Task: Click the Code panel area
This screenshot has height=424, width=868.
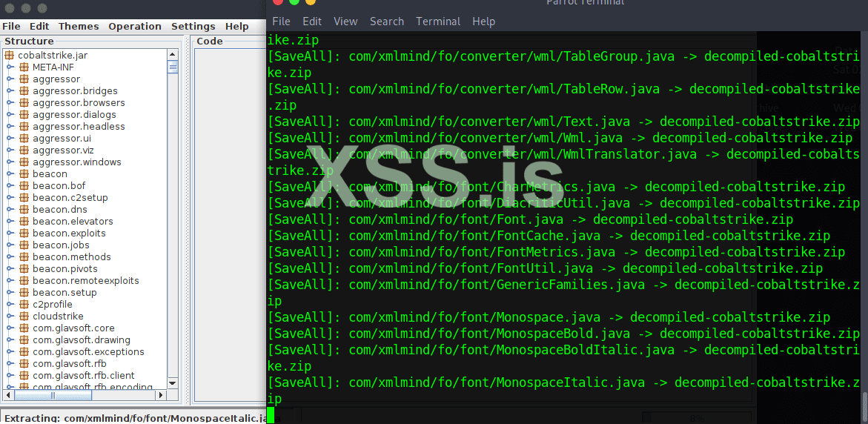Action: [x=231, y=224]
